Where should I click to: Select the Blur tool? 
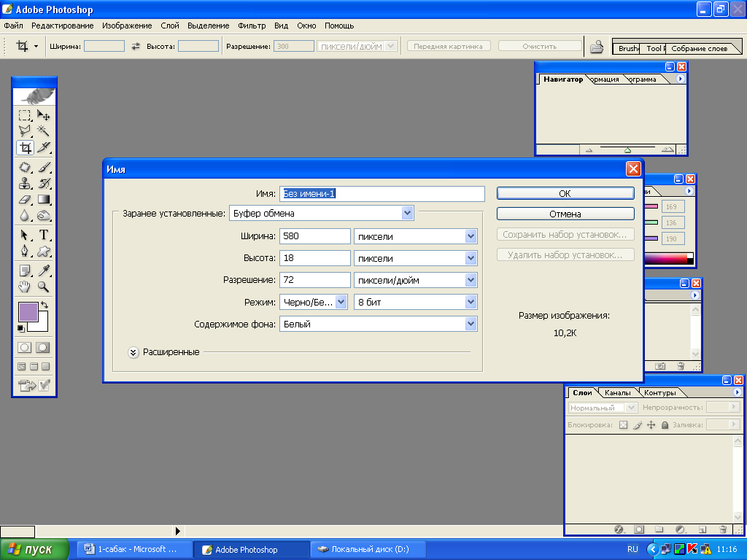tap(25, 216)
